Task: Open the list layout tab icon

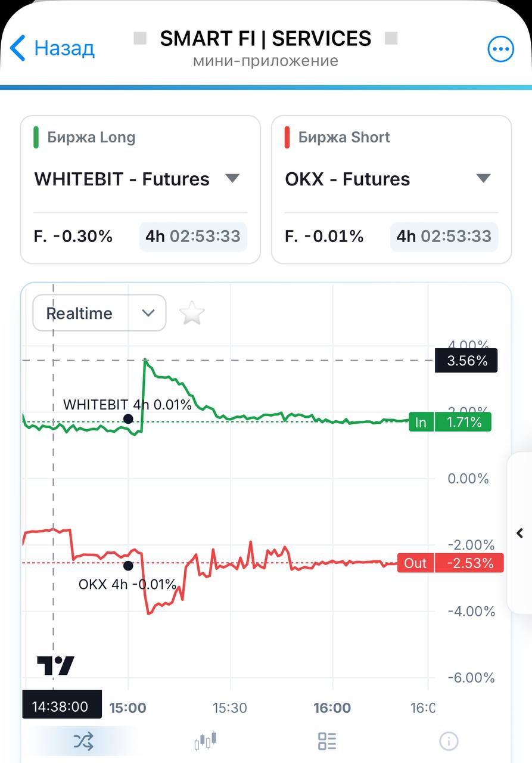Action: pos(327,742)
